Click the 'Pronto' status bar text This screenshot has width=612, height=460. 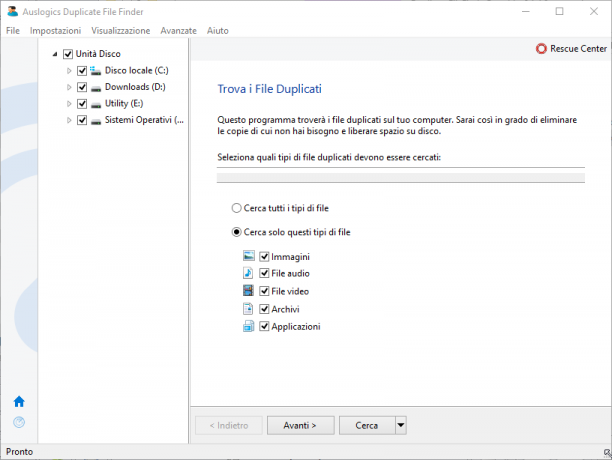pos(19,451)
